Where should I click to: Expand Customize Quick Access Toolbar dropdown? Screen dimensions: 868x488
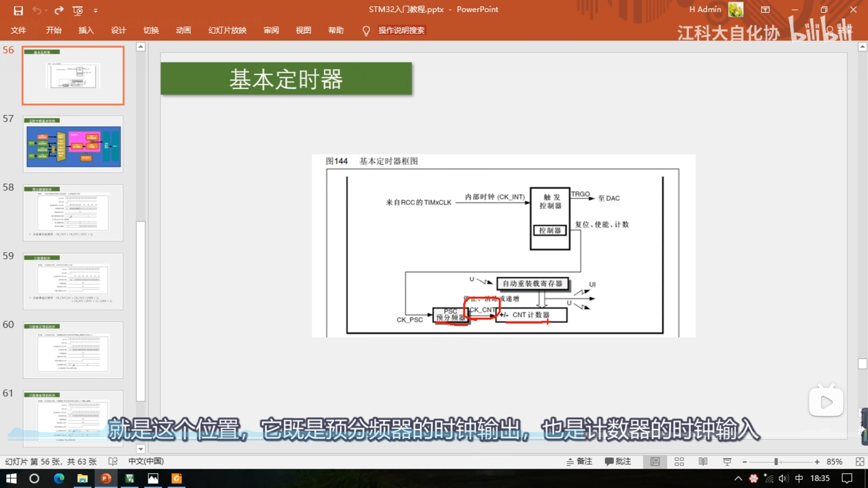click(96, 11)
